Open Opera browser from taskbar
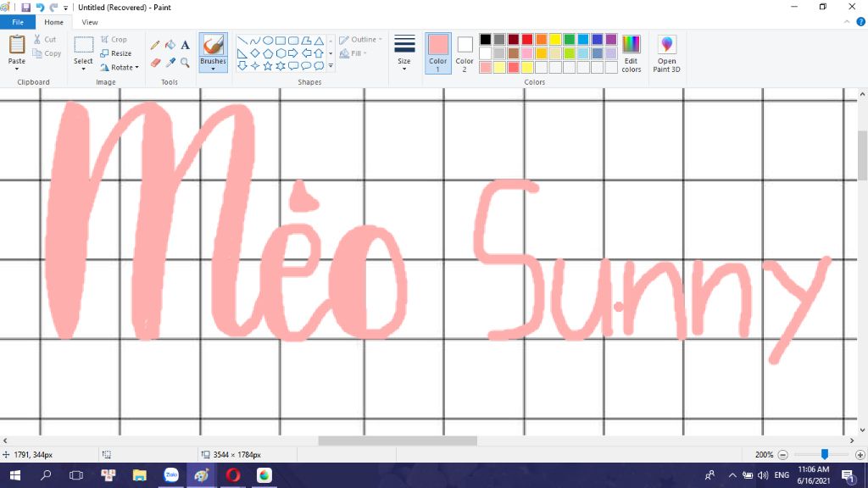Screen dimensions: 868x488 pyautogui.click(x=233, y=475)
